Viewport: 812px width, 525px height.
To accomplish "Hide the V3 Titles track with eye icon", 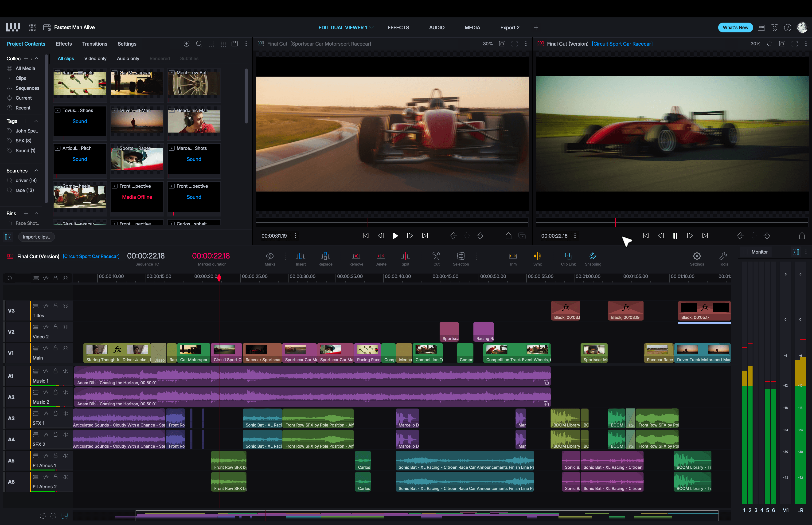I will 65,306.
